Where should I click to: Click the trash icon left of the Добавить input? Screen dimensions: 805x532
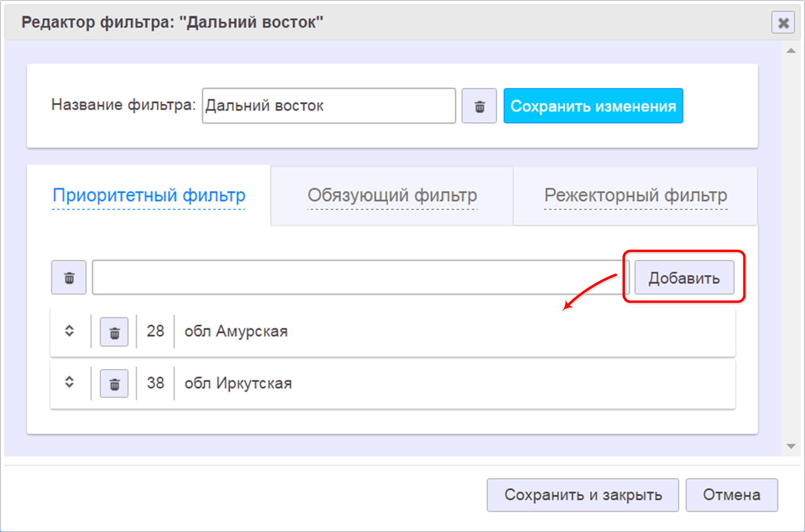[69, 278]
